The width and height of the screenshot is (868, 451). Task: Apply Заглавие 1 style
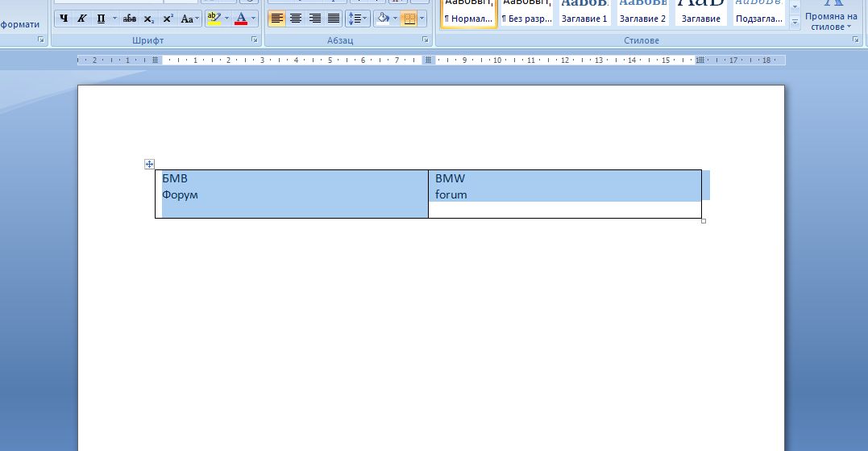pos(584,13)
